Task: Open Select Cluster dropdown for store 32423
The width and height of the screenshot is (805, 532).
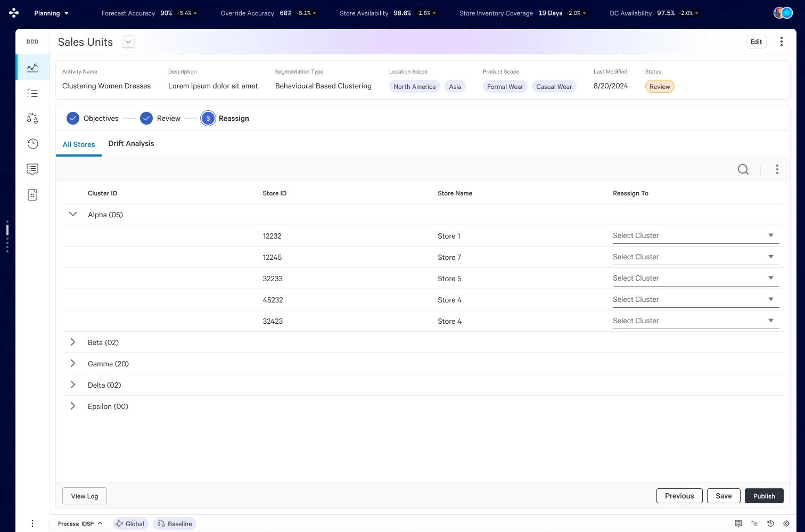Action: click(x=696, y=321)
